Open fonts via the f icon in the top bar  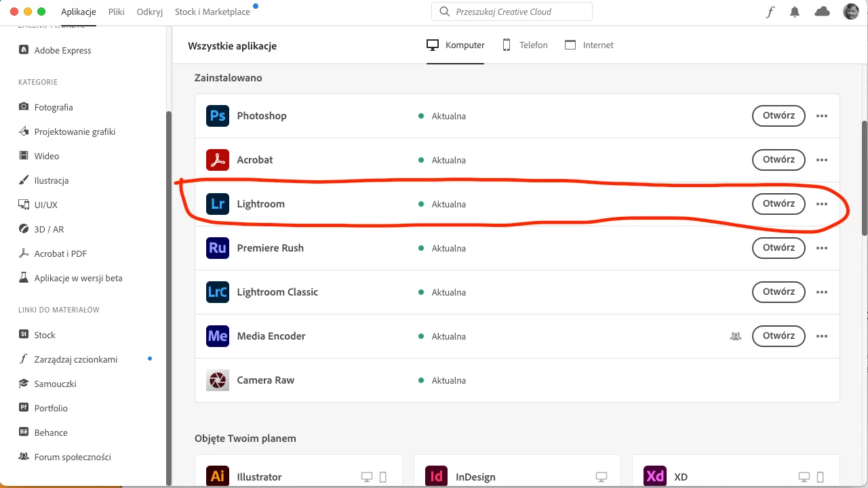point(770,12)
